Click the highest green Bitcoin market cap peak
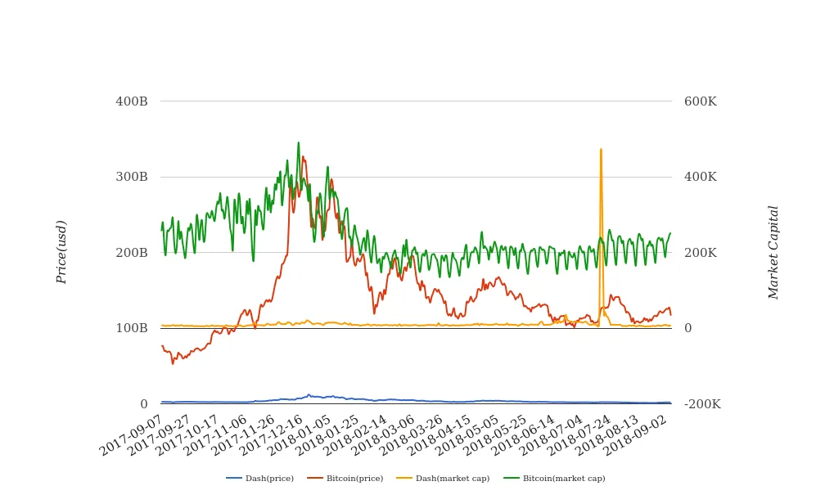This screenshot has width=825, height=504. [x=298, y=142]
